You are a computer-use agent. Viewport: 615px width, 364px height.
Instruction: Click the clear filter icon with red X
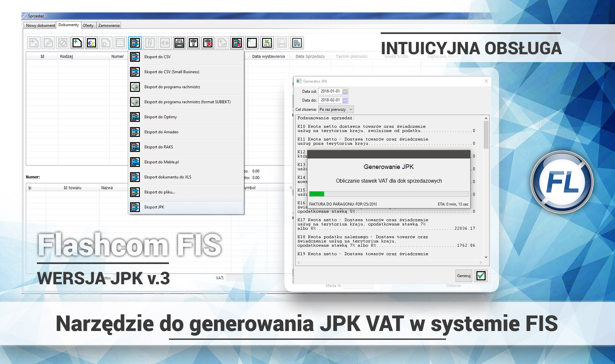coord(208,43)
